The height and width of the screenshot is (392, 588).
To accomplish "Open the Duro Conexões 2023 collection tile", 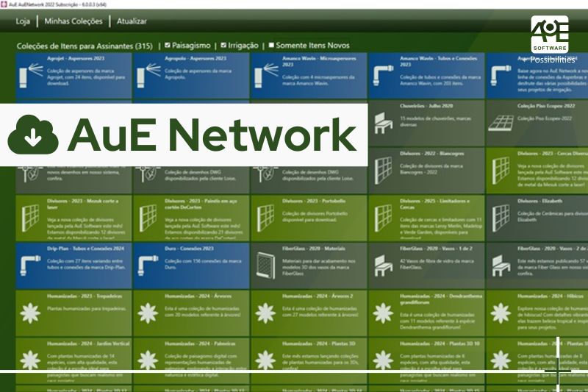I will [190, 264].
